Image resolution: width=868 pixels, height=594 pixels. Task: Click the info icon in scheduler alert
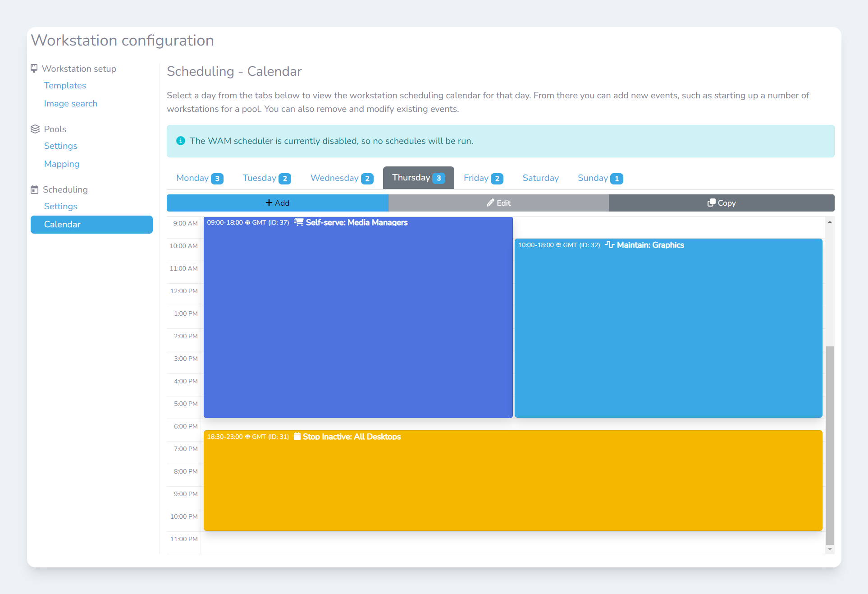[x=181, y=141]
